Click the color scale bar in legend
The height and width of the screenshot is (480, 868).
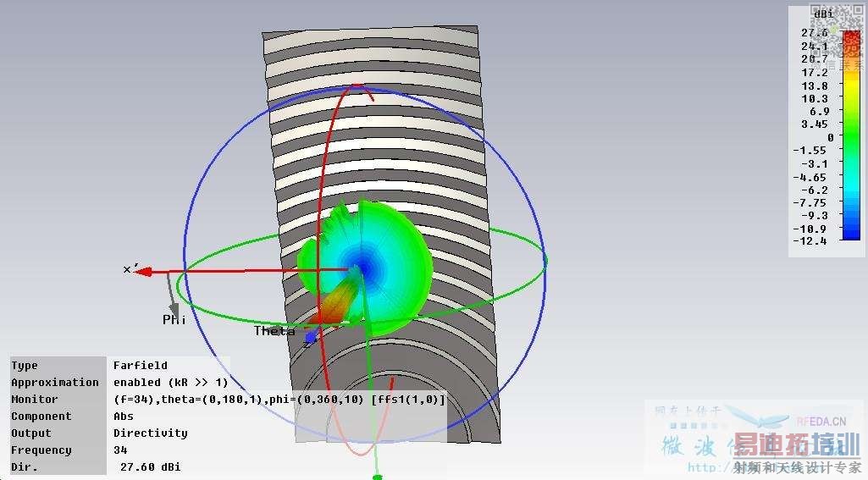click(x=851, y=135)
